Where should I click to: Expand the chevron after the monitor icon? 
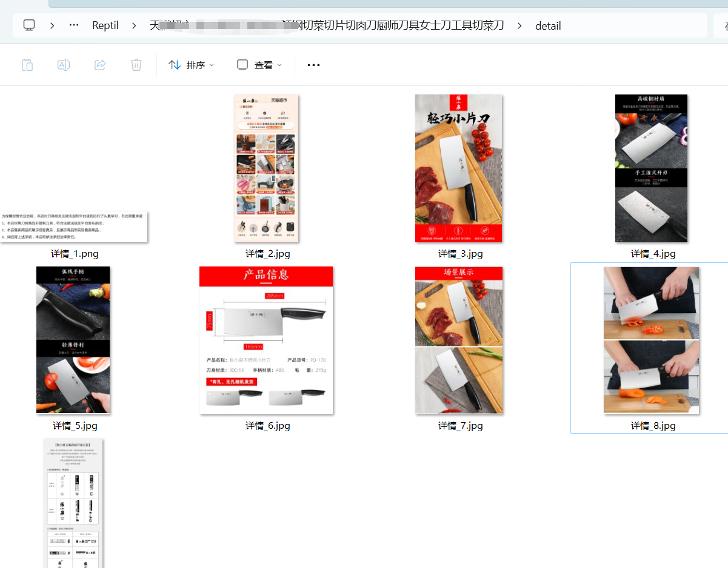coord(53,25)
